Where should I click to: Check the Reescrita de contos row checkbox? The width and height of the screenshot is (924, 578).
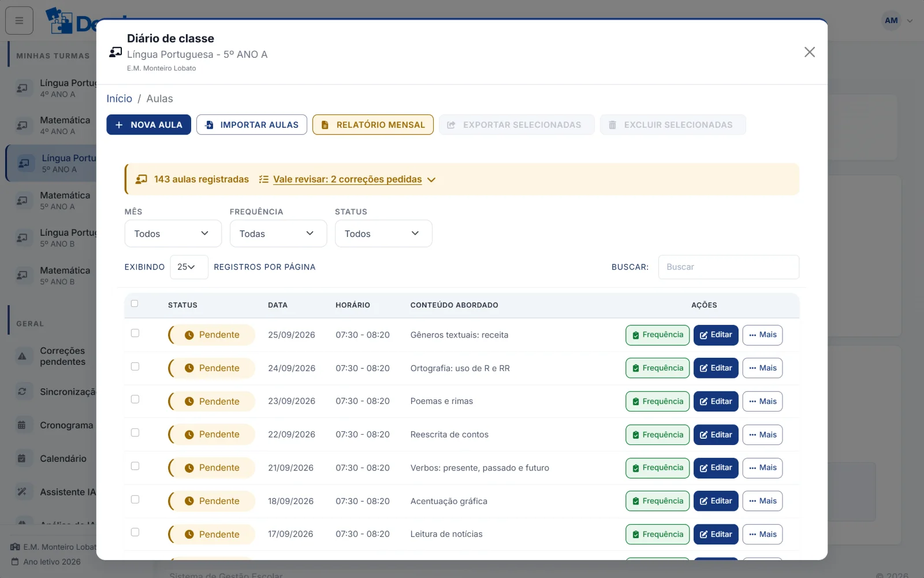pos(135,433)
